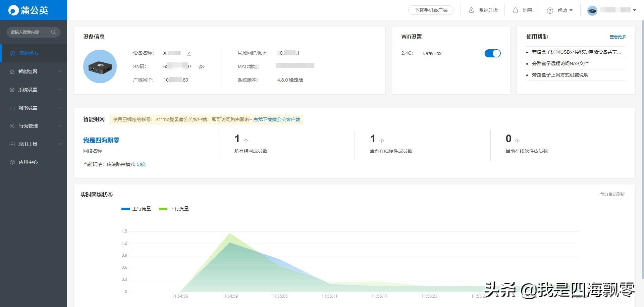Toggle SN code visibility eye icon
644x307 pixels.
(x=201, y=67)
